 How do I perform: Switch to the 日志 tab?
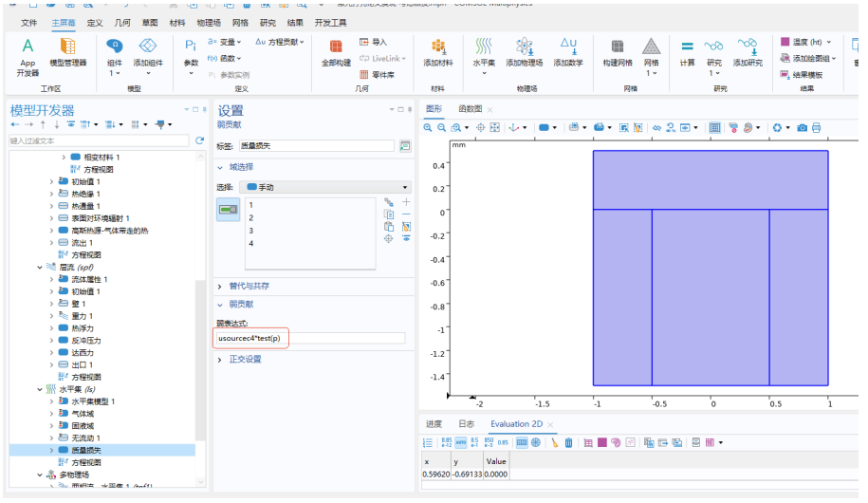point(466,424)
